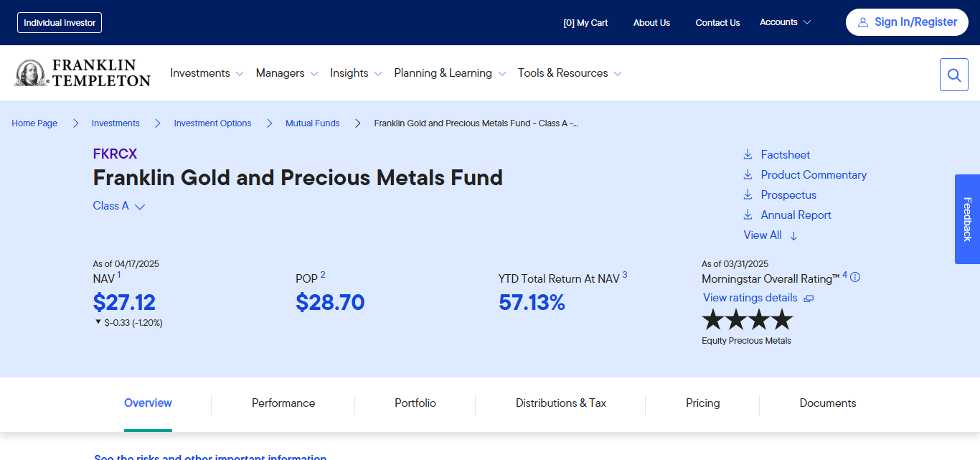Click the Franklin Templeton logo
The height and width of the screenshot is (460, 980).
coord(83,73)
